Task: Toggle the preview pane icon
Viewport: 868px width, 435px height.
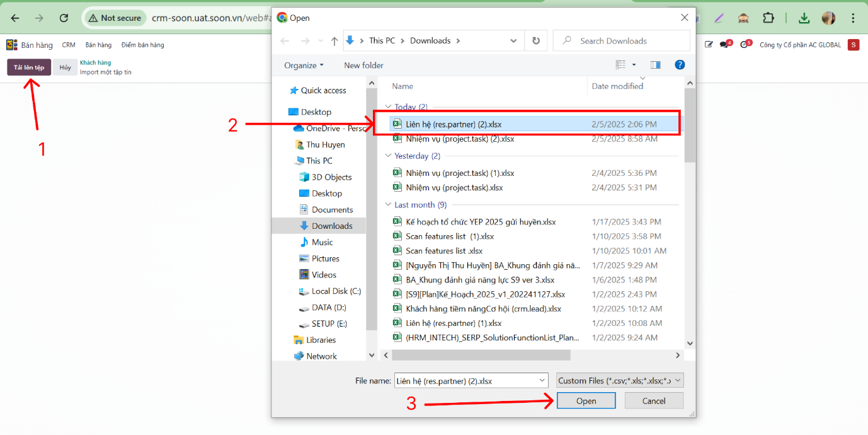Action: point(656,65)
